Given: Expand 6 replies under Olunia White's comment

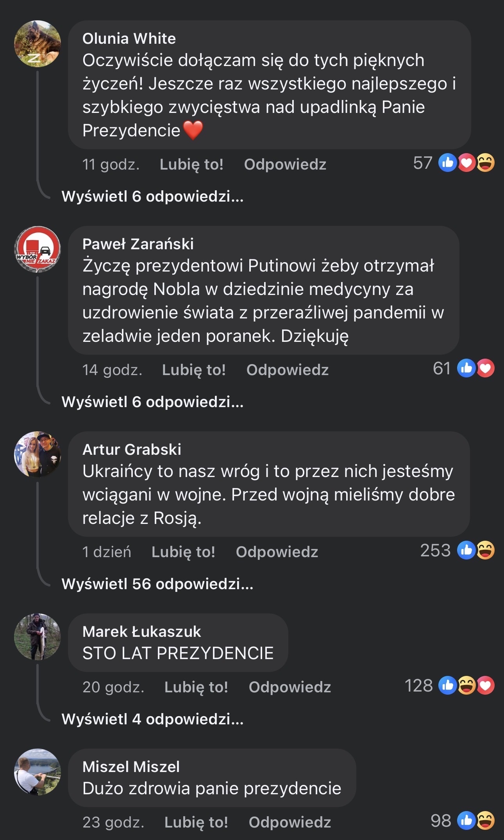Looking at the screenshot, I should 152,197.
